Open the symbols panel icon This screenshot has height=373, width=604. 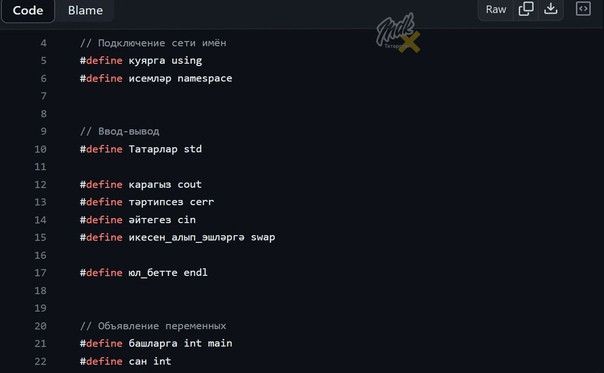583,9
